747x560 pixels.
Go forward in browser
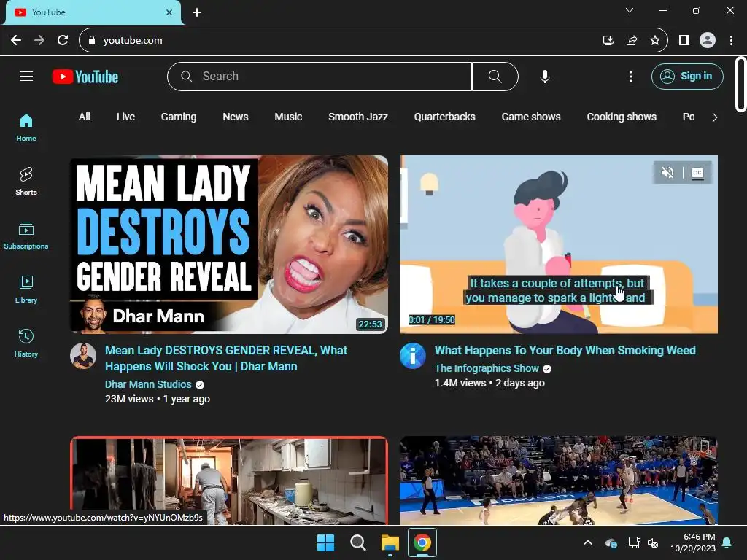click(39, 41)
